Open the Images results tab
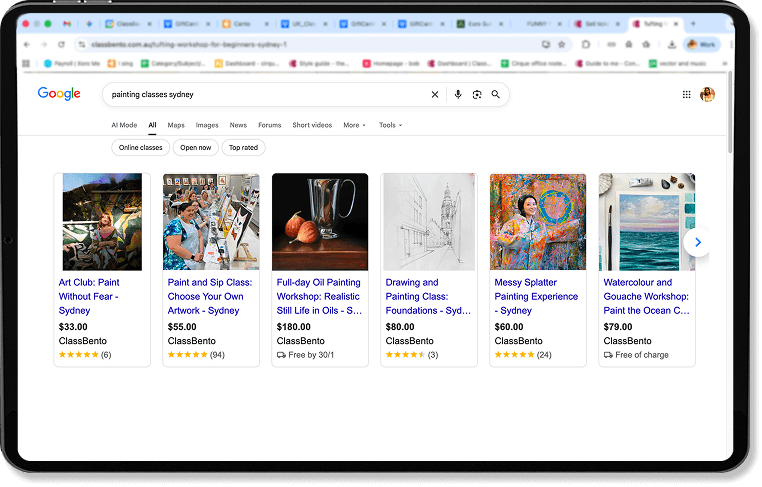762x487 pixels. pos(207,125)
